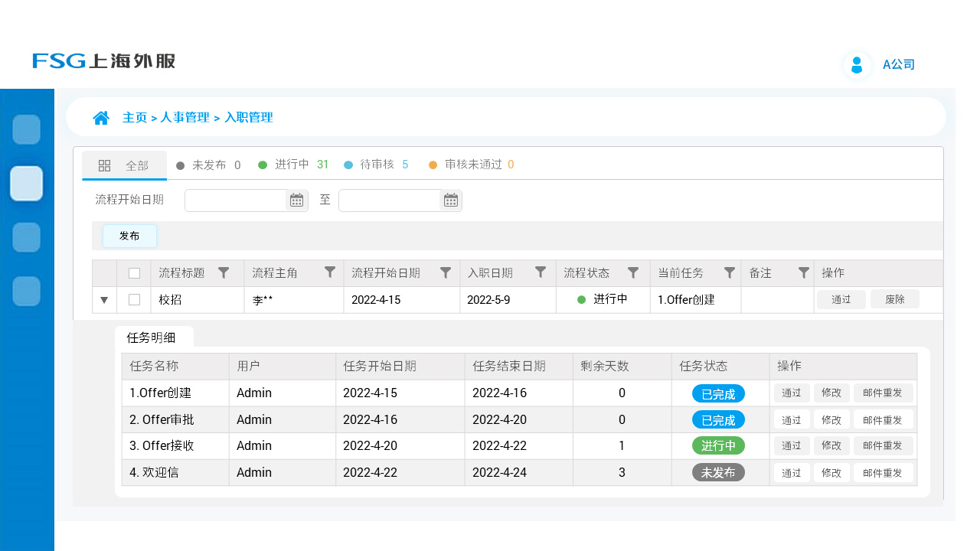The image size is (980, 551).
Task: Toggle the select-all checkbox in table header
Action: (134, 272)
